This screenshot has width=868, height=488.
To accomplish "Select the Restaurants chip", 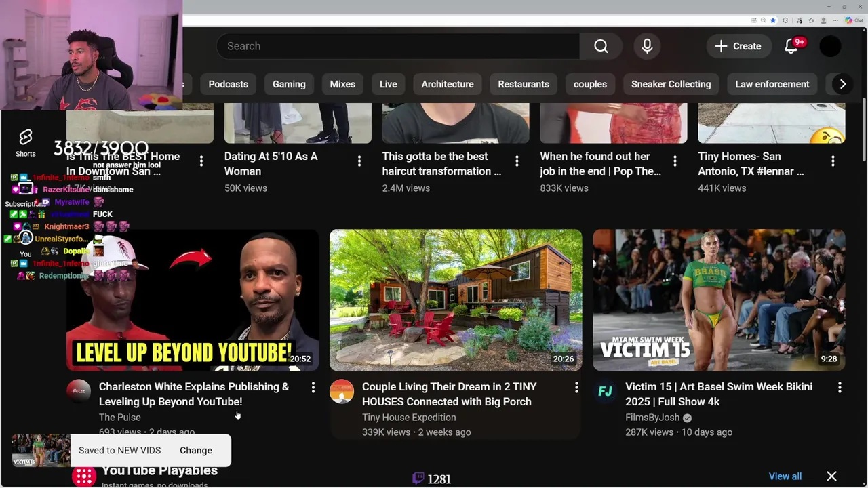I will pyautogui.click(x=524, y=84).
